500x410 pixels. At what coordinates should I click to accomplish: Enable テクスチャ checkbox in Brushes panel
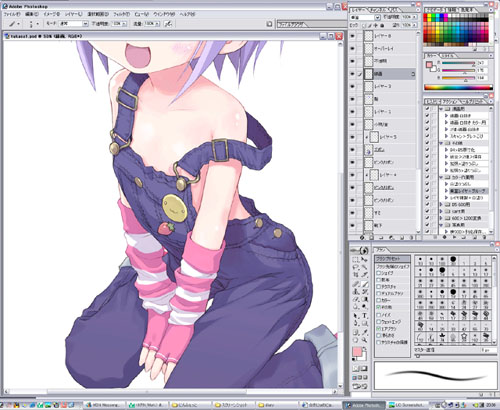coord(379,287)
